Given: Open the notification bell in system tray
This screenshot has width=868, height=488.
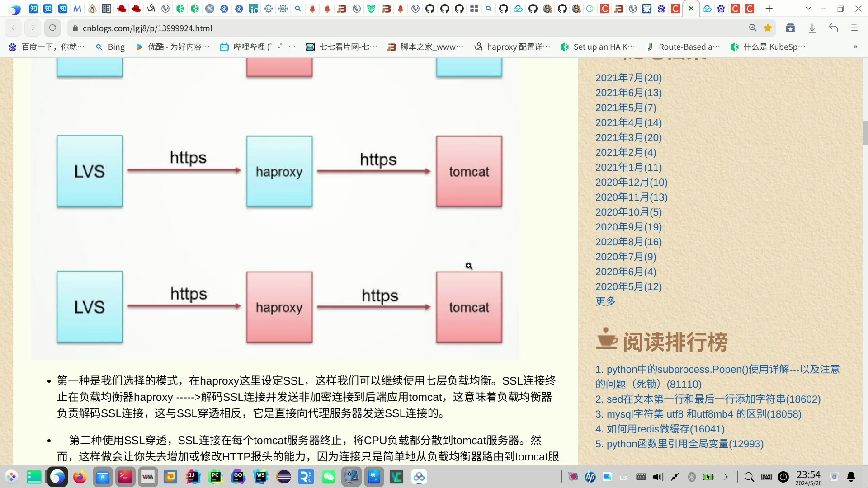Looking at the screenshot, I should click(x=851, y=477).
